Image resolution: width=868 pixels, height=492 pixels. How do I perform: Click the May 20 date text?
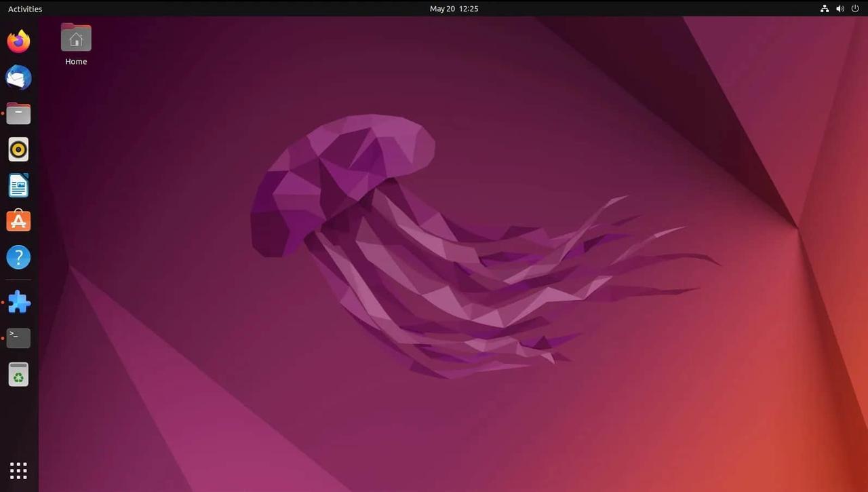click(x=442, y=9)
